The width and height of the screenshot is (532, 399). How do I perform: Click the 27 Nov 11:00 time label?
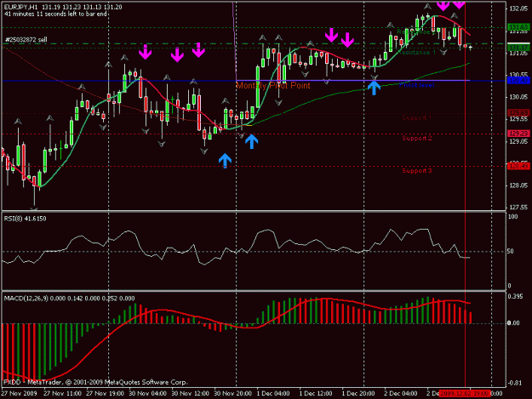click(x=62, y=394)
